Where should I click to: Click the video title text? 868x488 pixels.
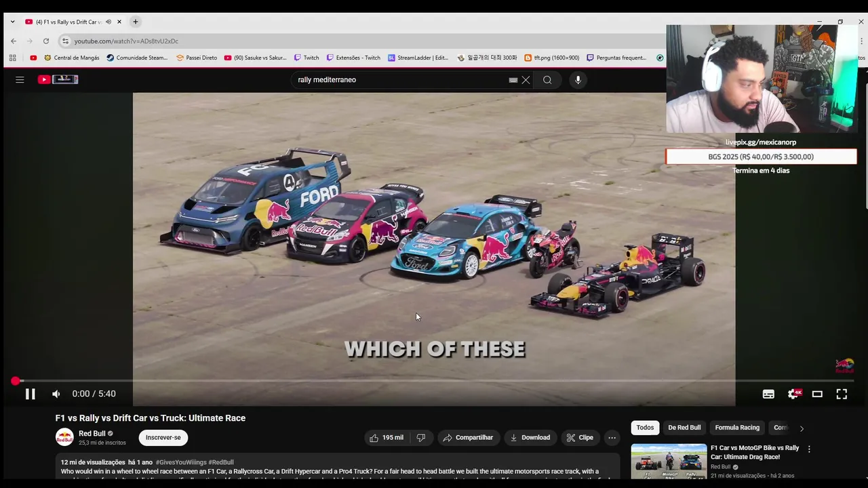151,418
